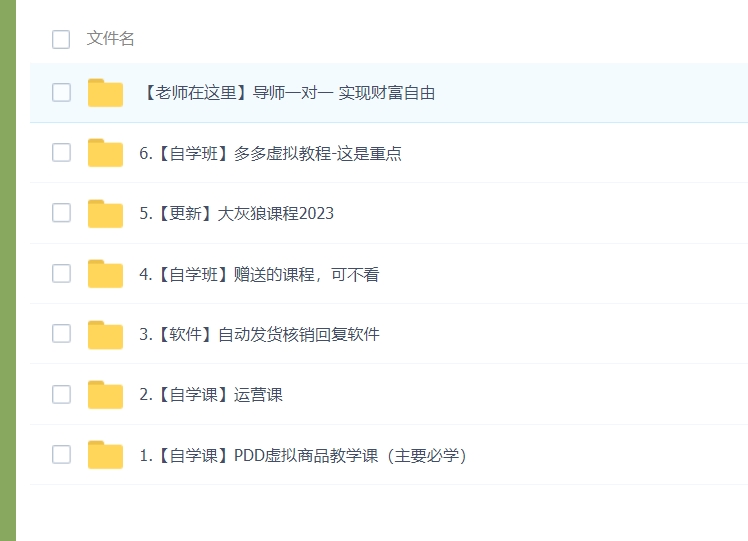Open folder icon for 4.【自学班】赠送的课程
Image resolution: width=748 pixels, height=541 pixels.
coord(105,274)
